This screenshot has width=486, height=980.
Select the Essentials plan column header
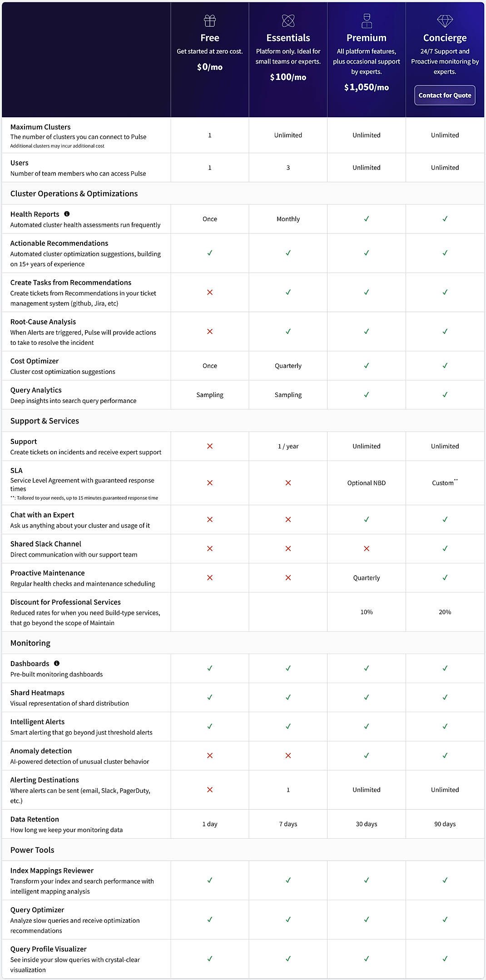pyautogui.click(x=288, y=38)
